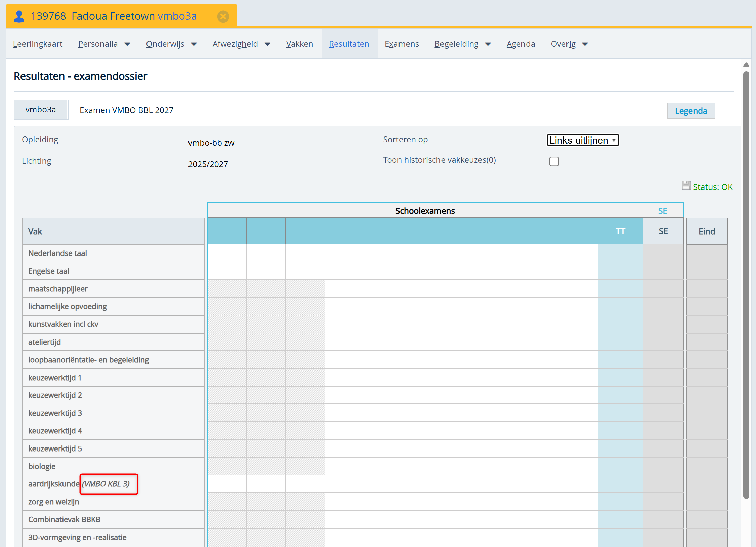Open the Afwezigheid dropdown arrow
Image resolution: width=756 pixels, height=547 pixels.
pos(267,44)
